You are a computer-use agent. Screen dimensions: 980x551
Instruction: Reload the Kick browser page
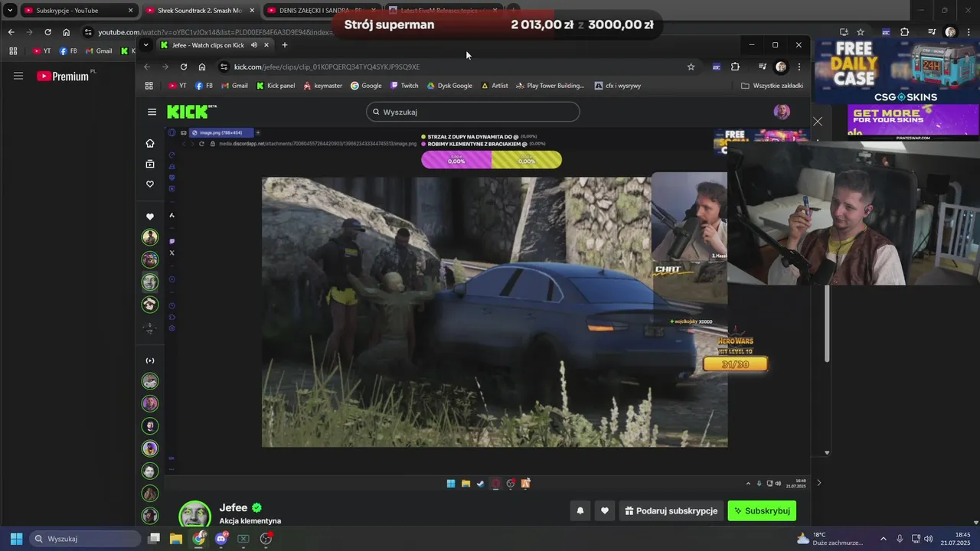[x=184, y=67]
